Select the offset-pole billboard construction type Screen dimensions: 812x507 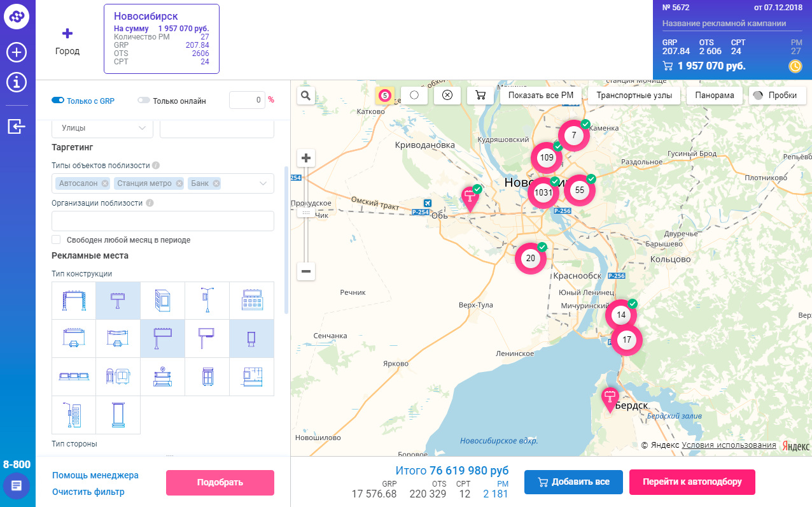point(207,339)
